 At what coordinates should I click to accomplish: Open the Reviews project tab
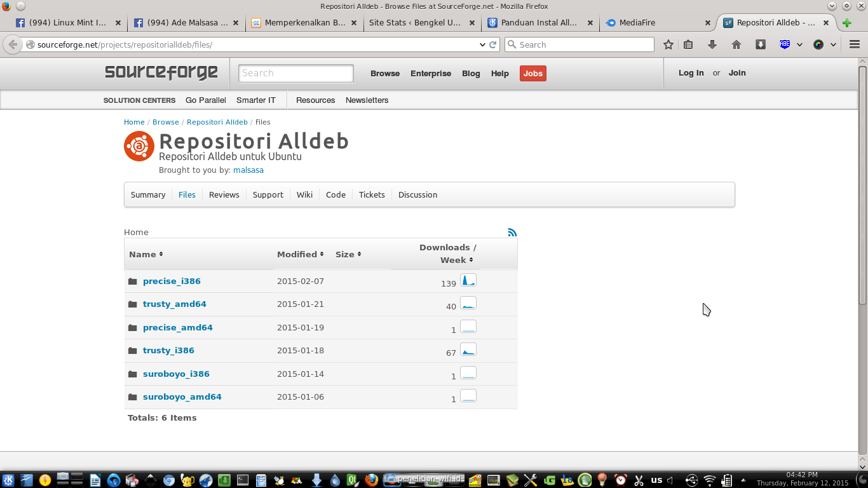(224, 195)
